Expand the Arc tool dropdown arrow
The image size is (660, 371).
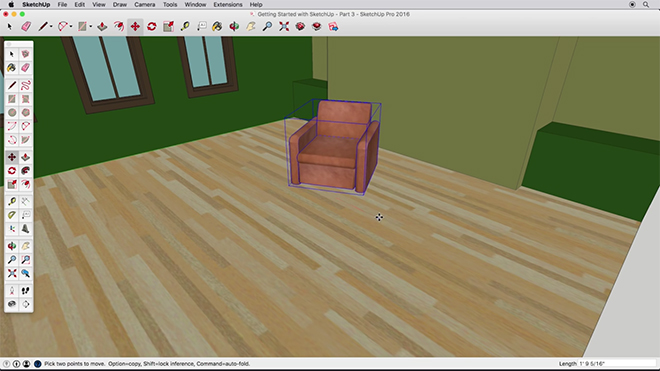click(x=71, y=27)
